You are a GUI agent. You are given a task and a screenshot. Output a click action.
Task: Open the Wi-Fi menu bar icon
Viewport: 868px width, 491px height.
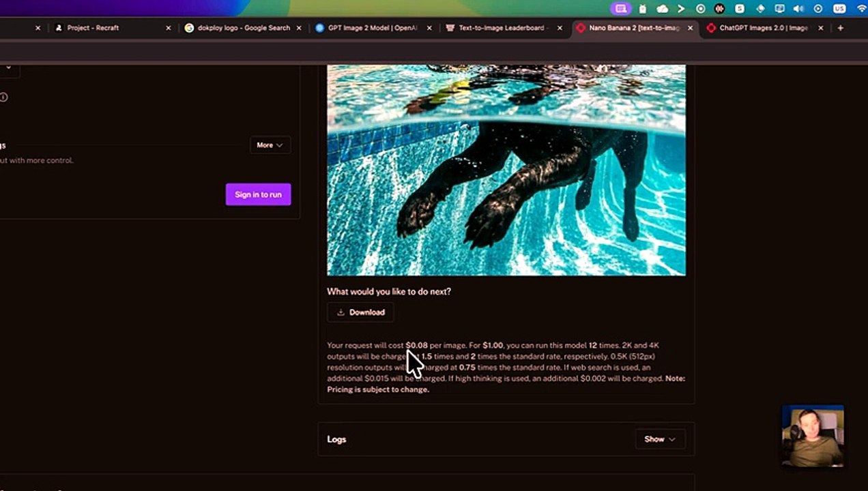coord(861,9)
